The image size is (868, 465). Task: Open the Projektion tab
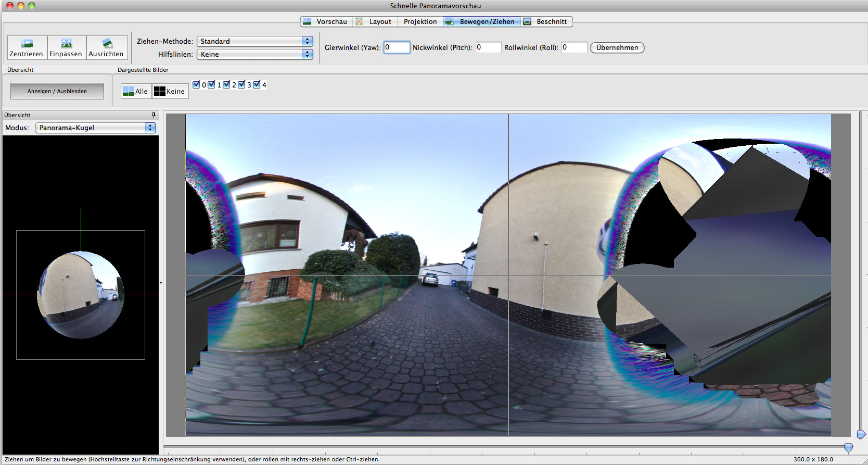pyautogui.click(x=420, y=21)
